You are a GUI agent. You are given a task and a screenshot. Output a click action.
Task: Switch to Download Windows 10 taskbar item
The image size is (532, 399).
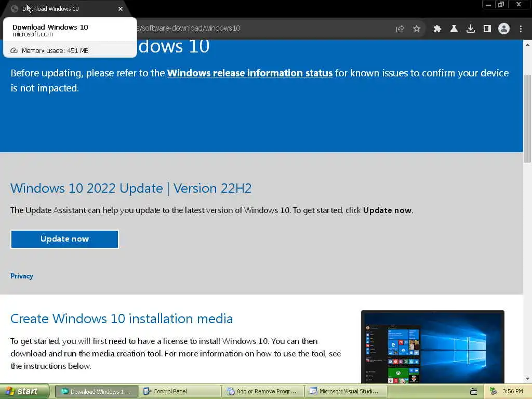96,392
